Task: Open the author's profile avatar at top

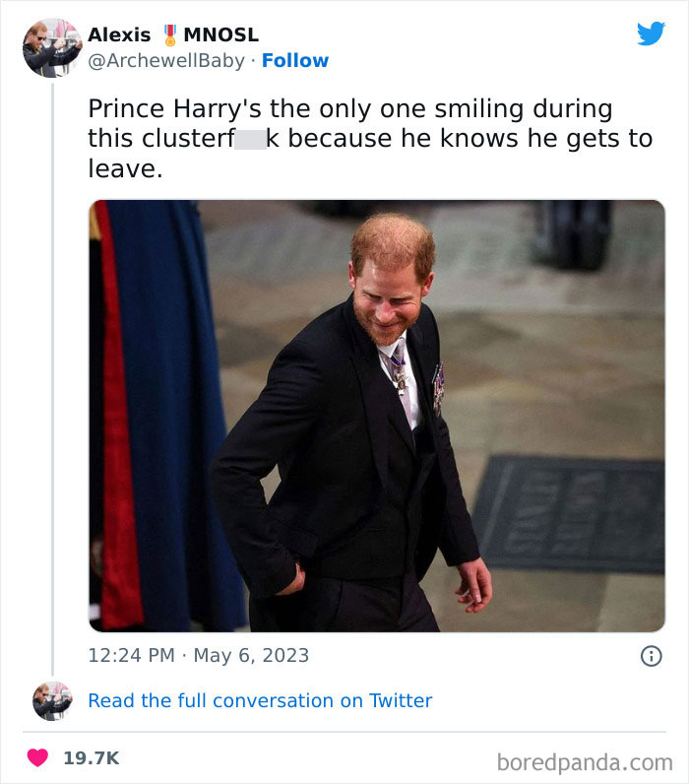Action: [x=52, y=46]
